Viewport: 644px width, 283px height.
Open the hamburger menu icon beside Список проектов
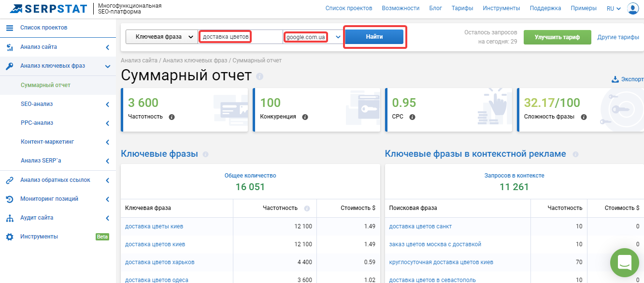[x=10, y=28]
